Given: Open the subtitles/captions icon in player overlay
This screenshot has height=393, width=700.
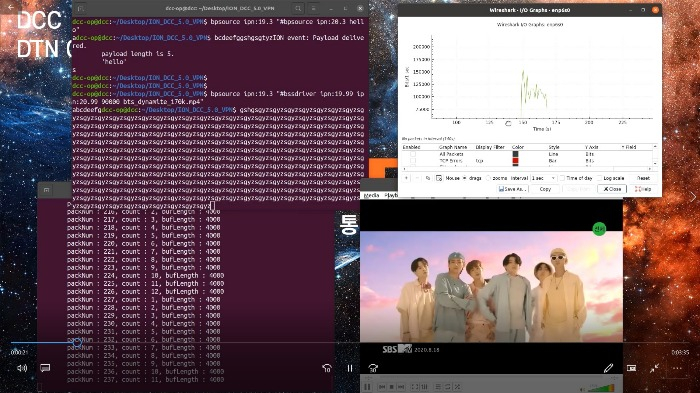Looking at the screenshot, I should click(45, 368).
